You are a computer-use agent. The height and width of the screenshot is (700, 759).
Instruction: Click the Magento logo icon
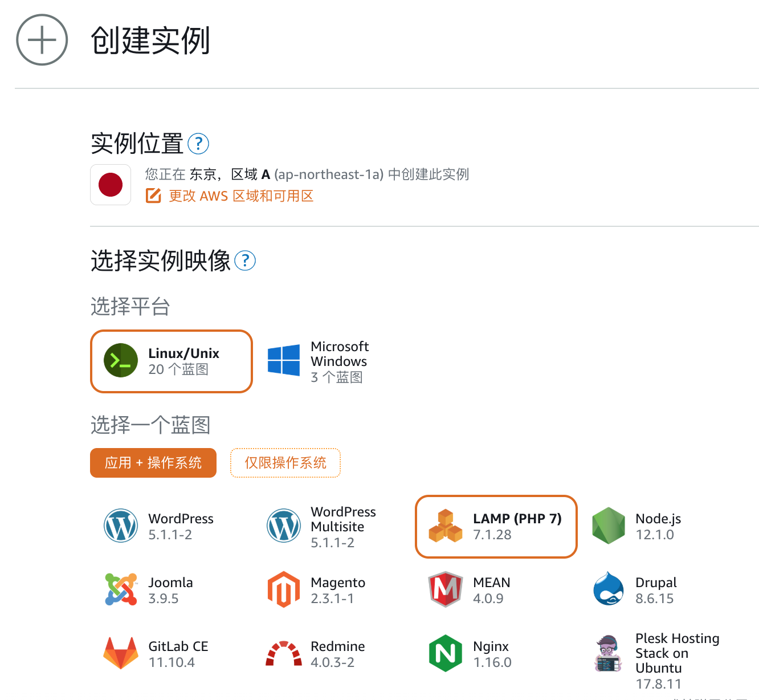click(x=284, y=589)
